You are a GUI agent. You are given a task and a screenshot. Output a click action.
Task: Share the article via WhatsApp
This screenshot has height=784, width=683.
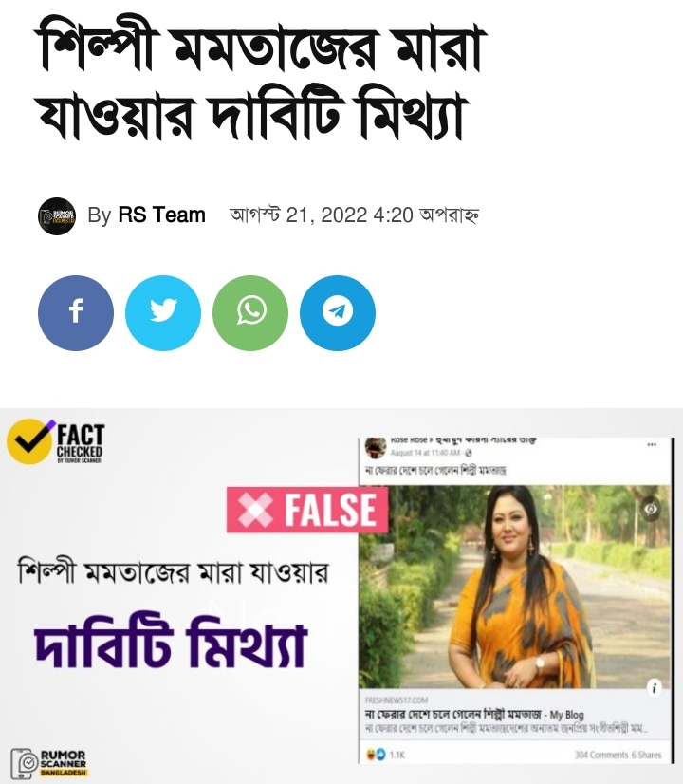250,313
